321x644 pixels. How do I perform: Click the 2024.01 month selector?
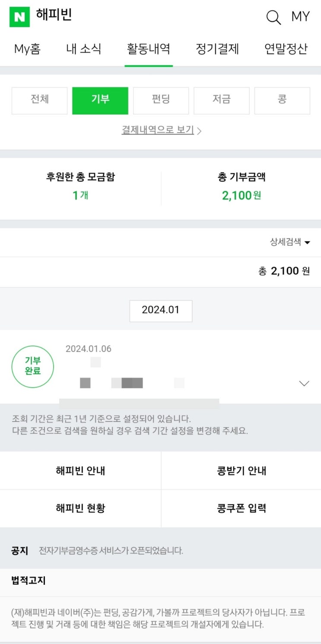pyautogui.click(x=161, y=311)
